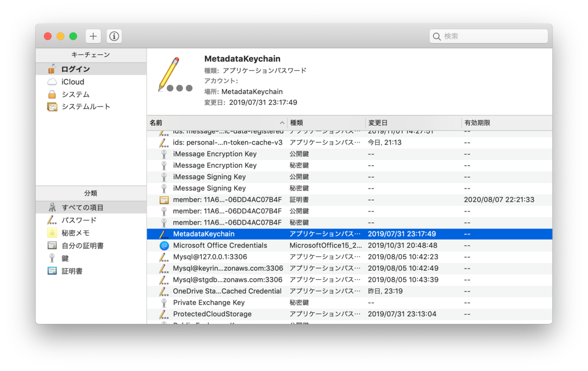
Task: Select the Mysql@keyrin...zonaws.com:3306 entry
Action: click(x=349, y=268)
